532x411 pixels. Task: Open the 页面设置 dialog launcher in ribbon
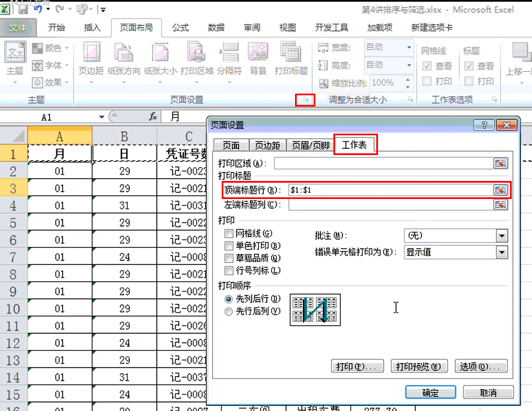pyautogui.click(x=305, y=100)
